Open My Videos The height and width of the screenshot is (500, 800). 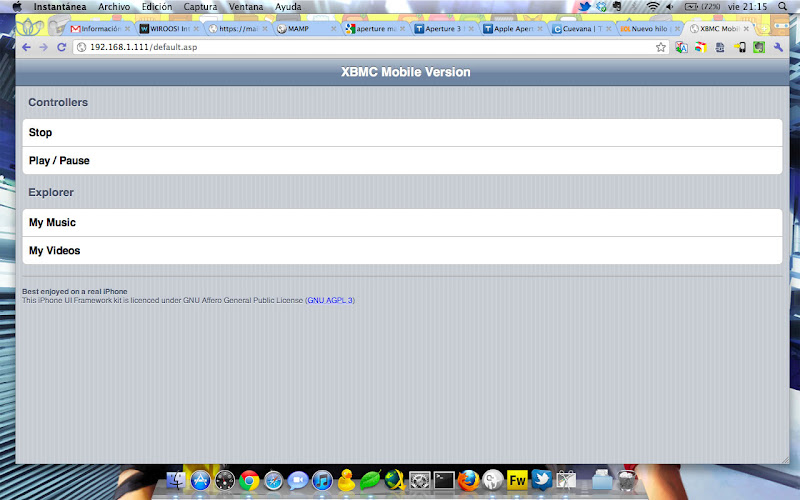(402, 251)
